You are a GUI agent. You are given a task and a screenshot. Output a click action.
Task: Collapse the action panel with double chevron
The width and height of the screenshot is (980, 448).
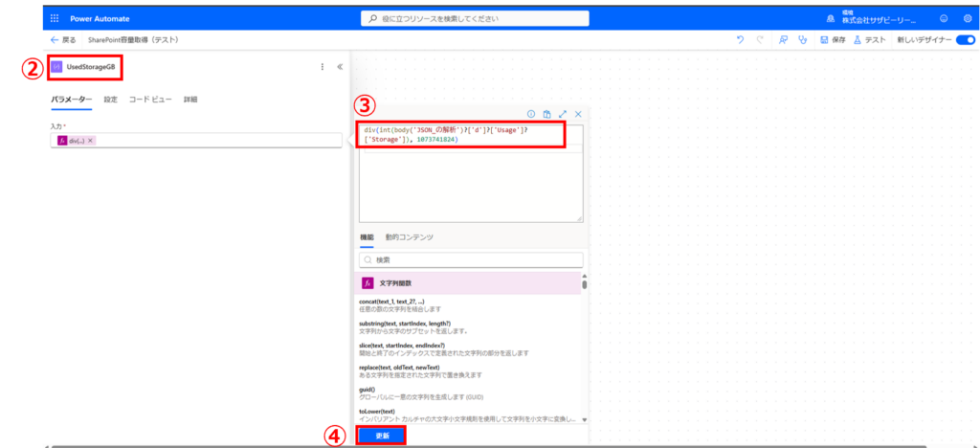pos(340,67)
